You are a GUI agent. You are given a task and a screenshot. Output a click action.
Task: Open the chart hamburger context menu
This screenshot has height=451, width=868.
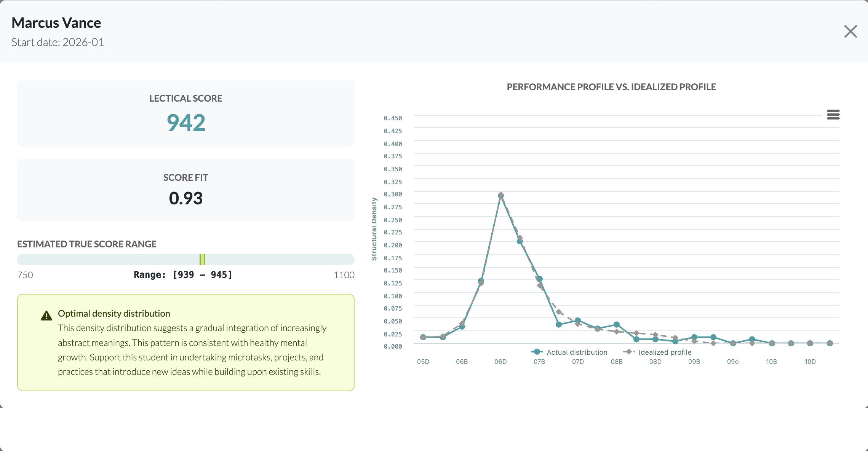(833, 115)
